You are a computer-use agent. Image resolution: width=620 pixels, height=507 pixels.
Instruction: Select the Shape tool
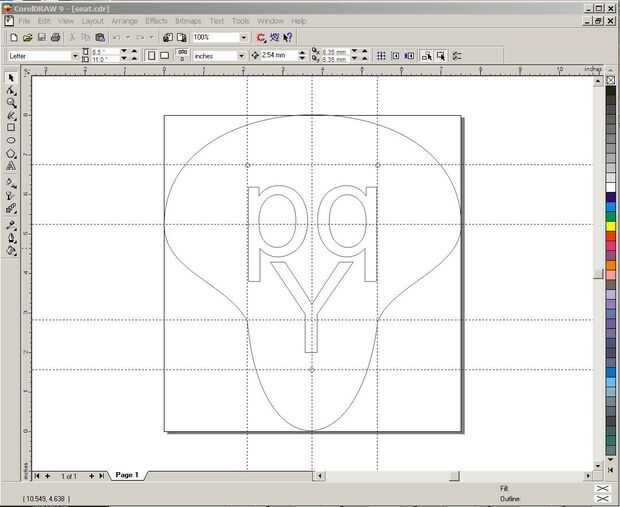[x=11, y=91]
